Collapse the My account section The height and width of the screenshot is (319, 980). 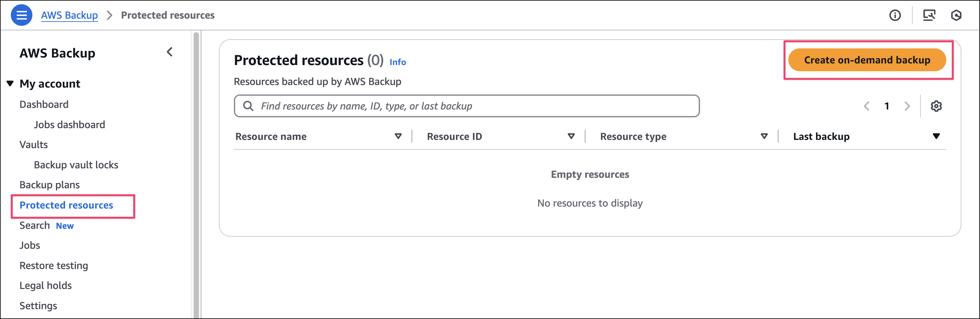click(10, 83)
